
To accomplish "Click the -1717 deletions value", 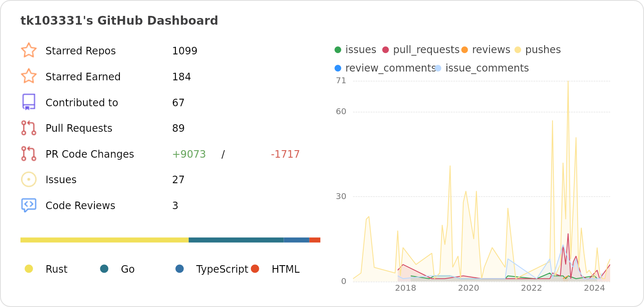I will (x=285, y=154).
